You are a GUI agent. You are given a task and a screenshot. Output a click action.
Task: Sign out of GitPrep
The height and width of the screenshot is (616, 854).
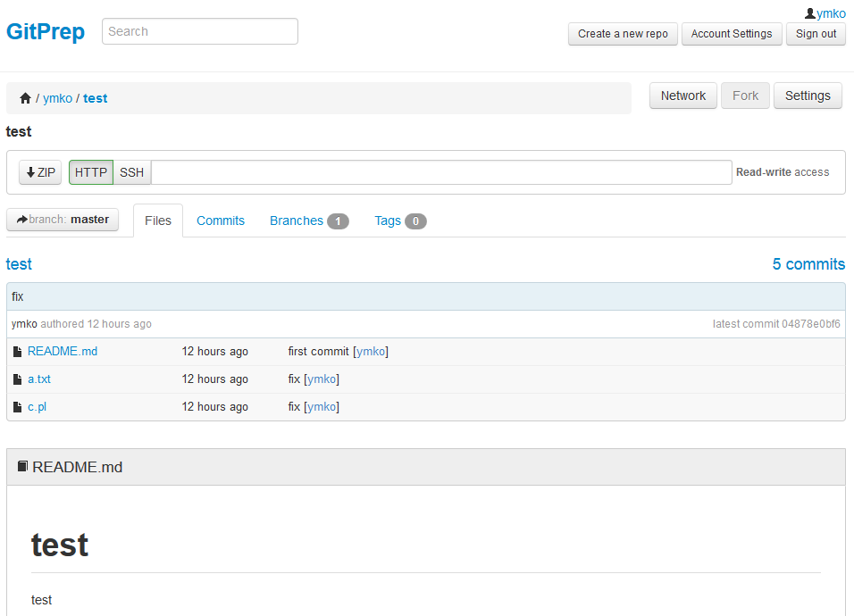point(816,34)
